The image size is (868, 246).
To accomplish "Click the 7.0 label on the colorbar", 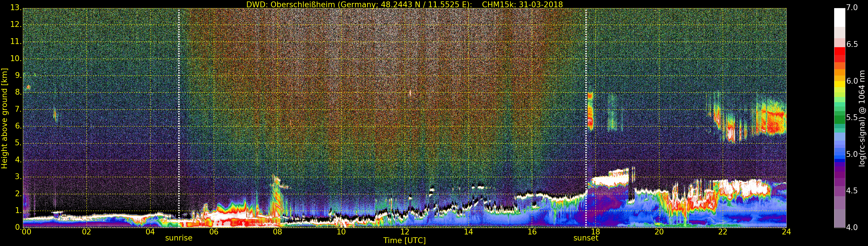I will click(852, 8).
